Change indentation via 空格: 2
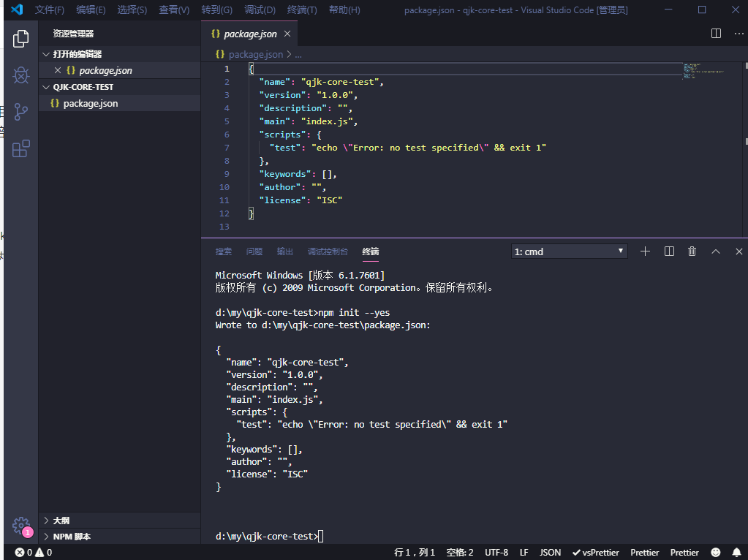Screen dimensions: 748x560 pos(460,553)
